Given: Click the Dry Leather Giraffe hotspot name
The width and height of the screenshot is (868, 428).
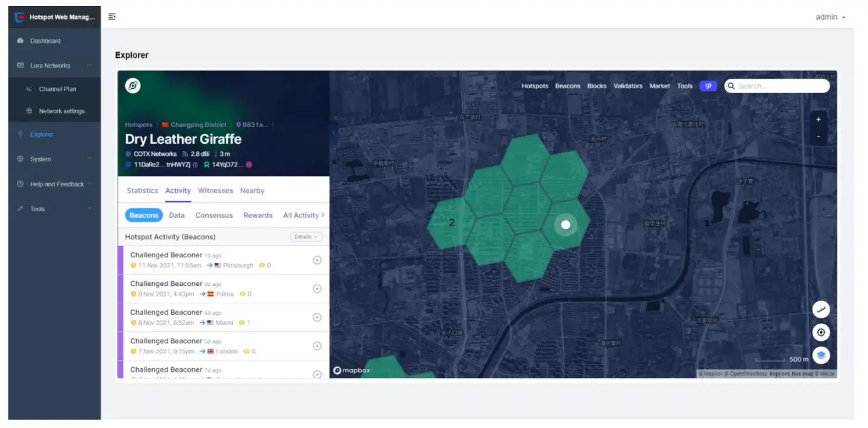Looking at the screenshot, I should (x=183, y=139).
